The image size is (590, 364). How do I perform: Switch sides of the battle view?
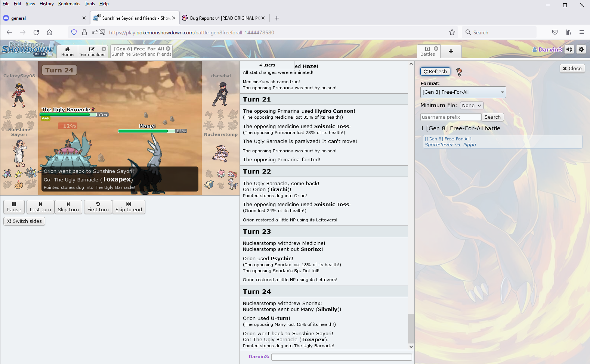[24, 221]
